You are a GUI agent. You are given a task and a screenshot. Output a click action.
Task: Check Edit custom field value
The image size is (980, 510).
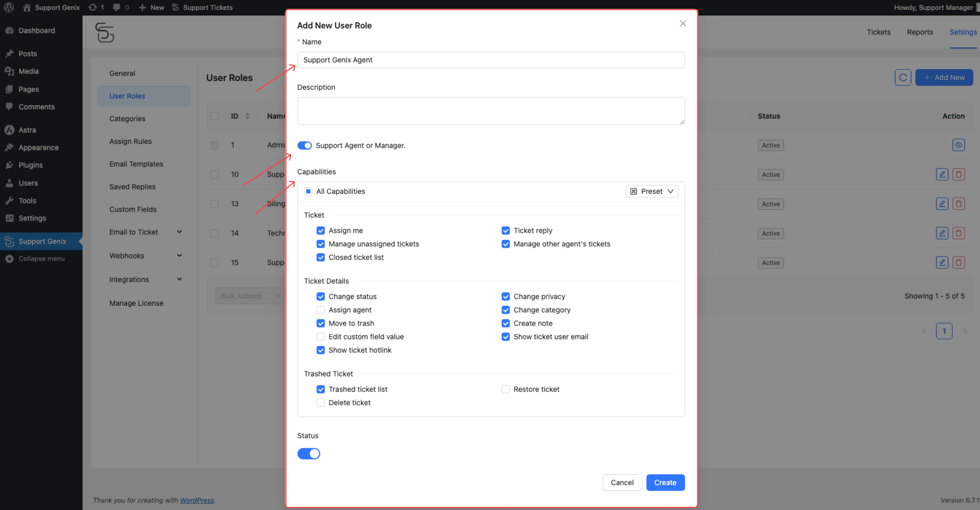click(321, 337)
